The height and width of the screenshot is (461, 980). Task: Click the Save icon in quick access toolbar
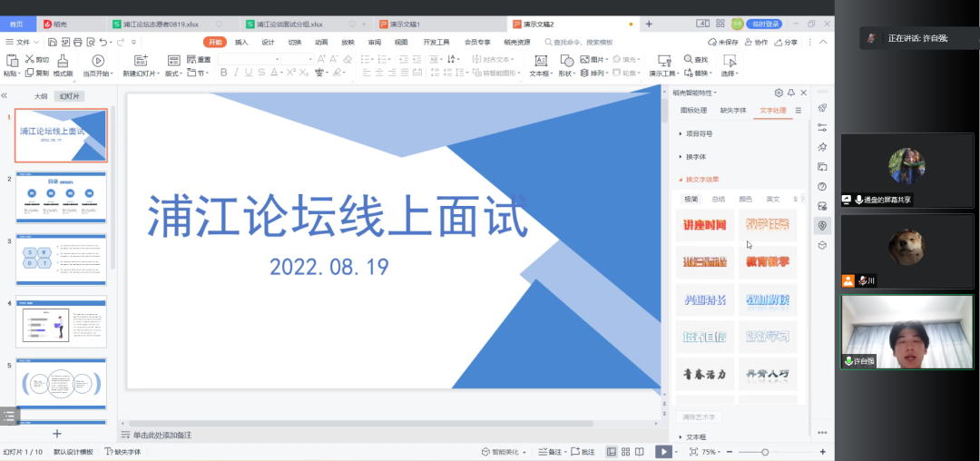[x=52, y=42]
